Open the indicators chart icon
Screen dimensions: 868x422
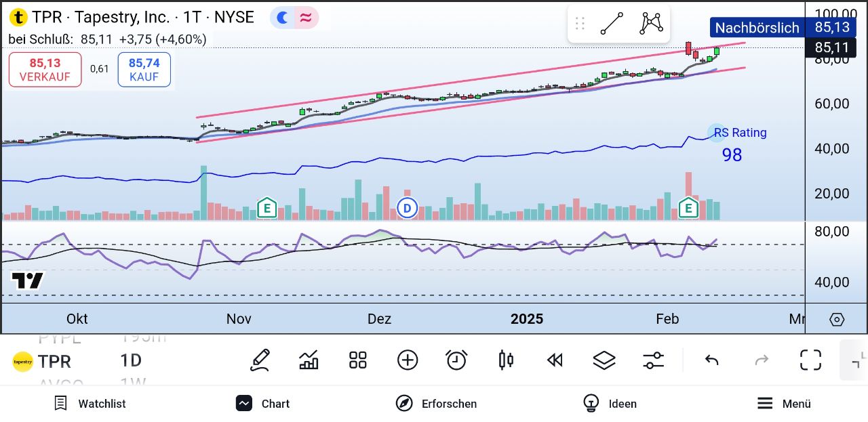point(309,360)
